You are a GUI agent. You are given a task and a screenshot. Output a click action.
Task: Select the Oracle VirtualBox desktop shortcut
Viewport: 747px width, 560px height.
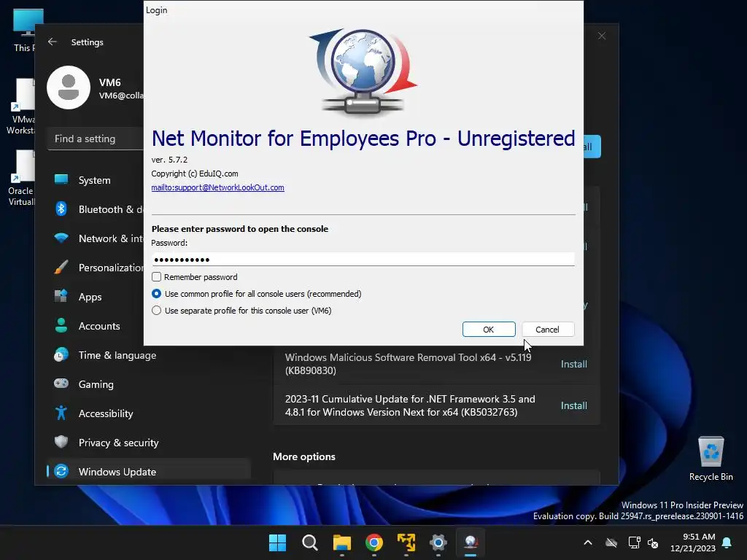(x=22, y=178)
